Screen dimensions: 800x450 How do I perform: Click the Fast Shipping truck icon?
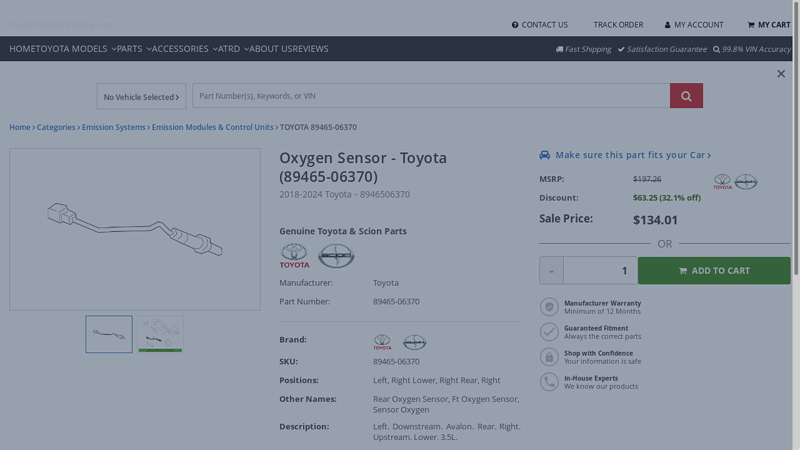point(559,49)
